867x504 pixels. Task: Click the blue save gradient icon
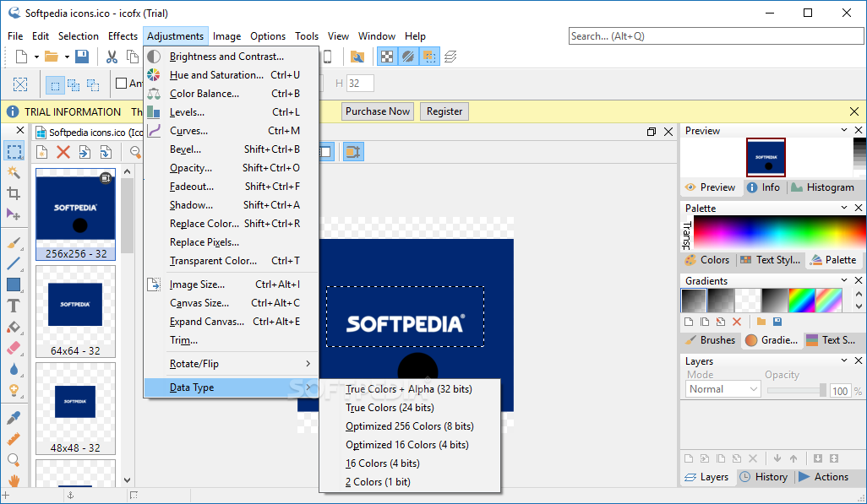point(777,322)
